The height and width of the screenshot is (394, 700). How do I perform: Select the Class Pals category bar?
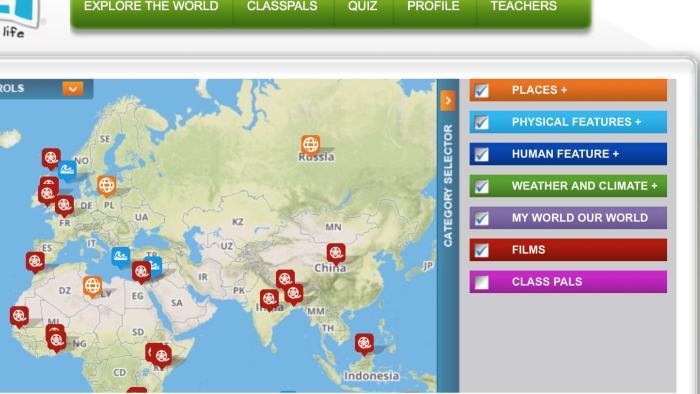[568, 282]
